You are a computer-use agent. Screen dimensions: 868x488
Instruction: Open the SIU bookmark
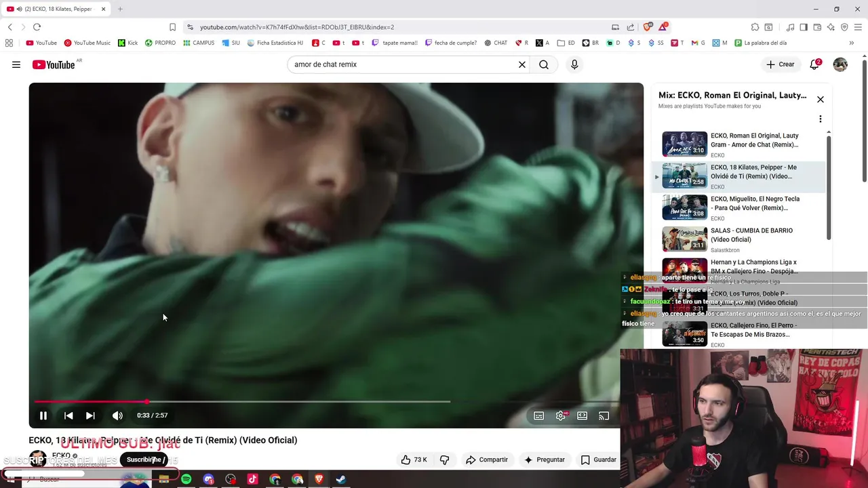(231, 43)
